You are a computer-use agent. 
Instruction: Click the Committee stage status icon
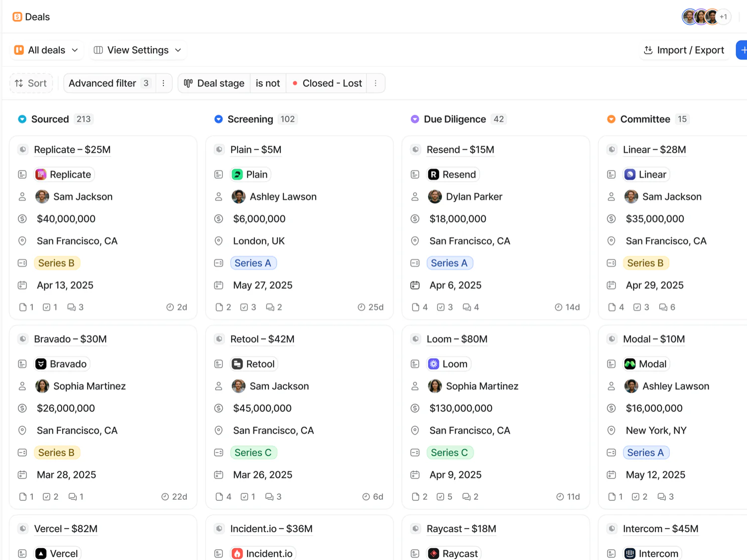coord(611,119)
